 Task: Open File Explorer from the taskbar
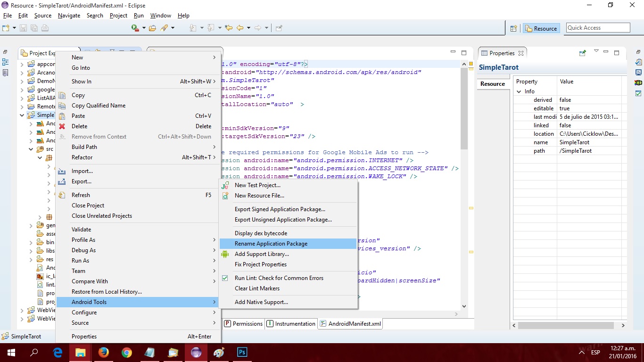(81, 352)
